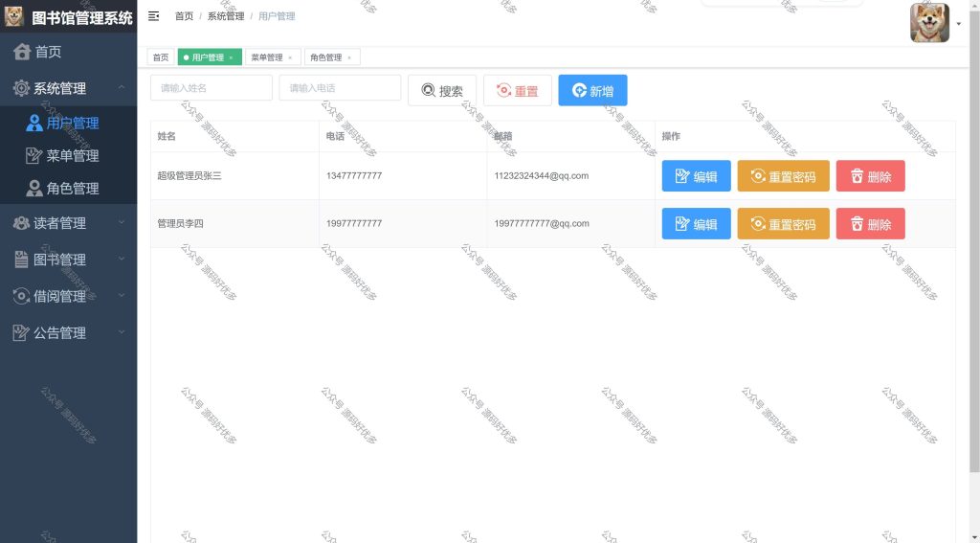This screenshot has width=980, height=543.
Task: Expand the 读者管理 submenu arrow
Action: tap(122, 222)
